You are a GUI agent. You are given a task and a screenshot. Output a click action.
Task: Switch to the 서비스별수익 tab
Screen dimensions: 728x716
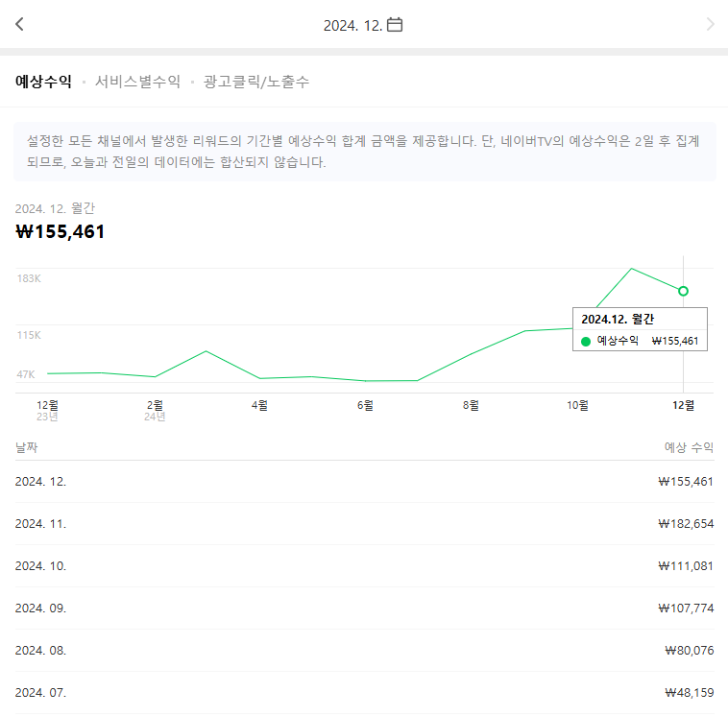pyautogui.click(x=137, y=82)
